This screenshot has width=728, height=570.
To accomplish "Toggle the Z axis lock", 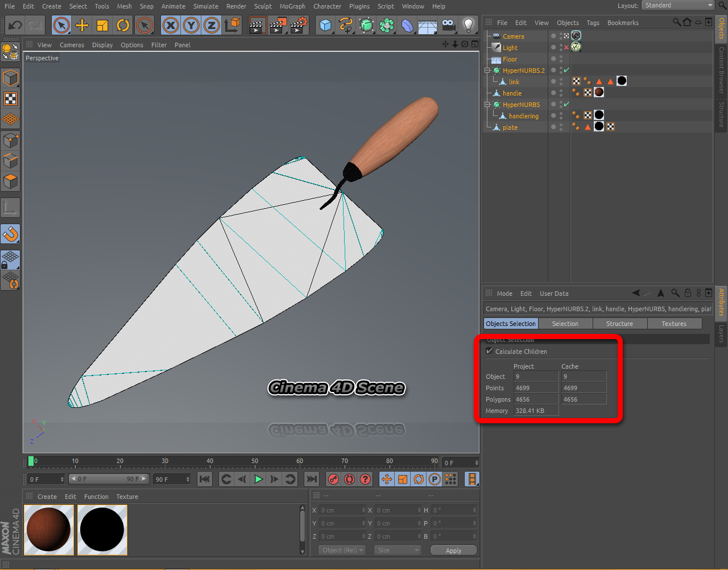I will [x=212, y=26].
